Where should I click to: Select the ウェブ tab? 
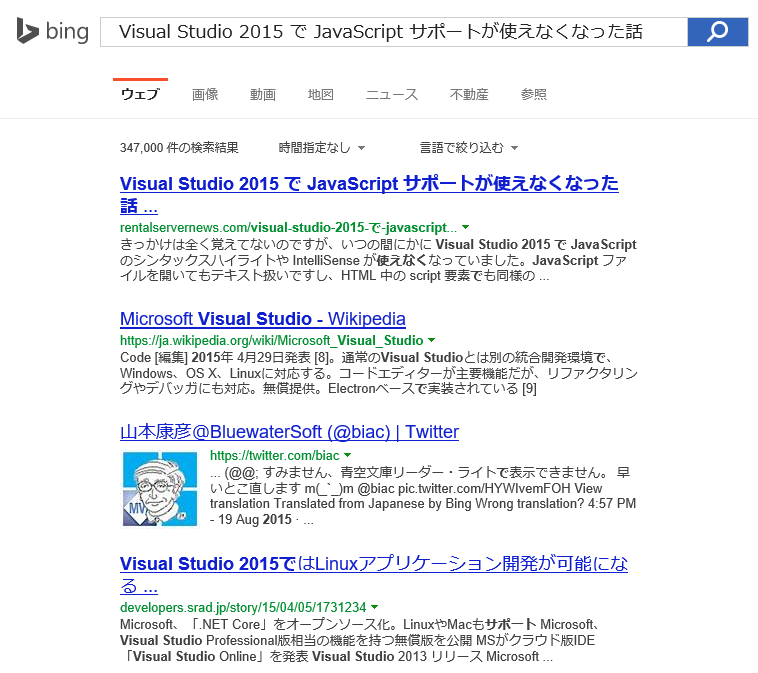(140, 94)
